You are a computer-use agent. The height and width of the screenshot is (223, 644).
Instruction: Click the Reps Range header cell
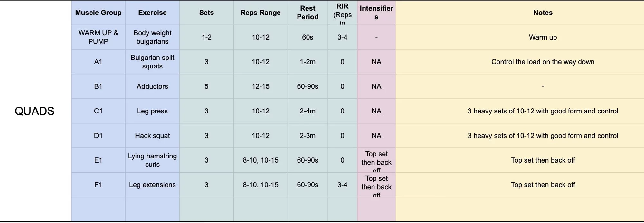[x=260, y=13]
